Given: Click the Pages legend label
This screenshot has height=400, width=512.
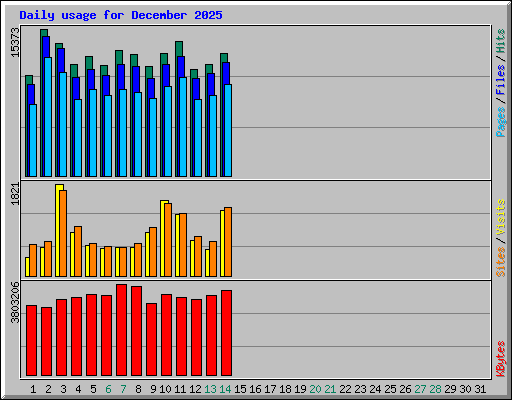Looking at the screenshot, I should [x=501, y=122].
